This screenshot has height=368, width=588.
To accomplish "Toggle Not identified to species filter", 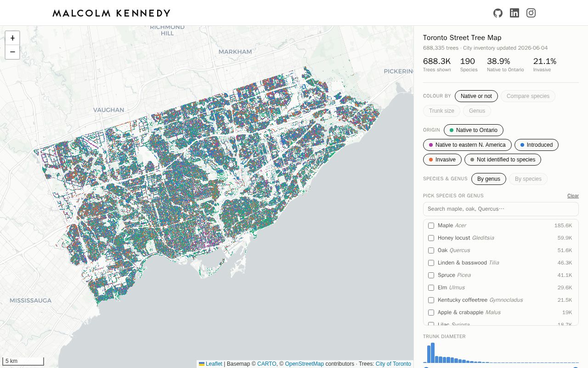I will [x=503, y=160].
